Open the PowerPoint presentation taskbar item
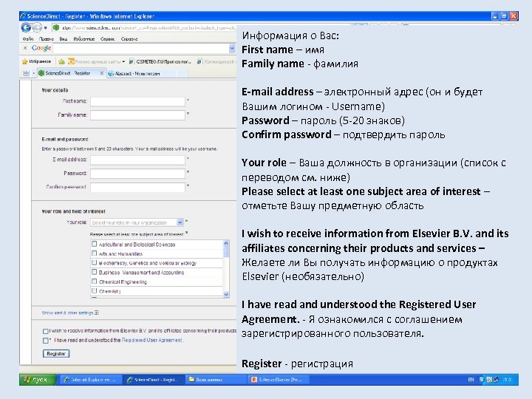Screen dimensions: 532x399 (x=277, y=380)
